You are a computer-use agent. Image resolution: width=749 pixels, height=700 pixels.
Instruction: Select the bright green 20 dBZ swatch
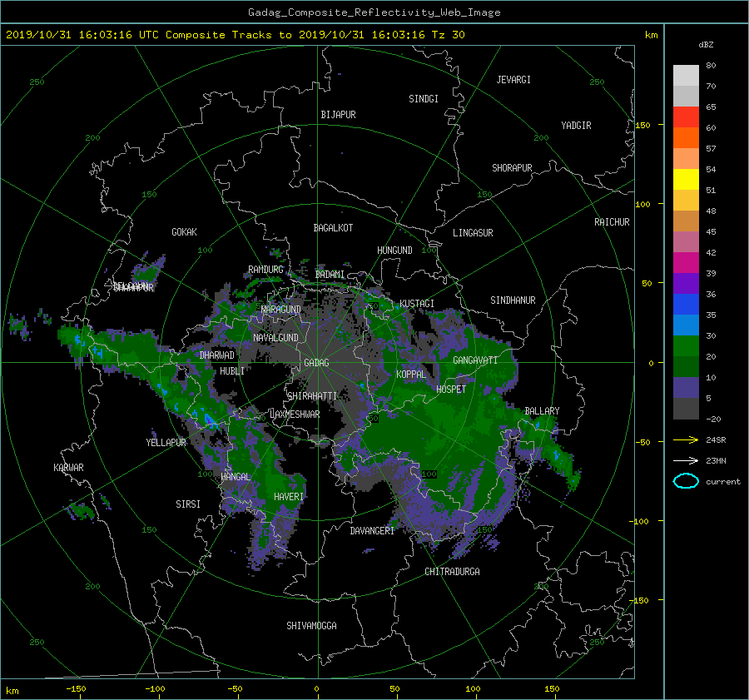[x=686, y=346]
